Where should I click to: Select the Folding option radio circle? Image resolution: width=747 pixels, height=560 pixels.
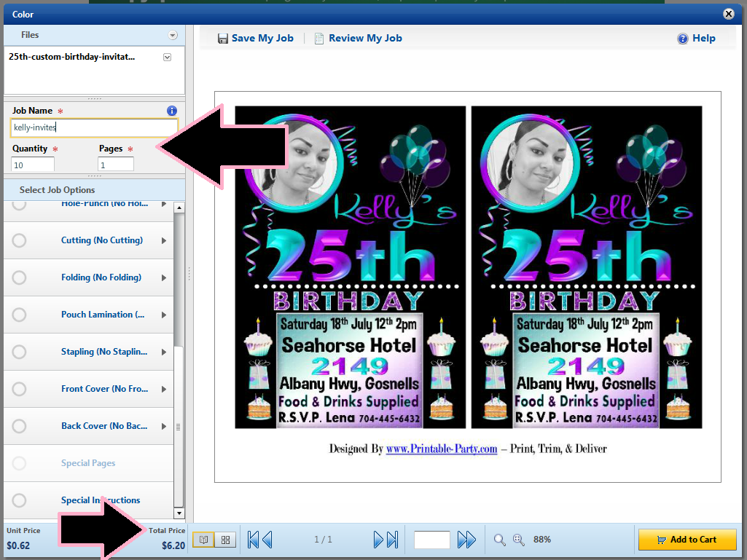pos(20,277)
